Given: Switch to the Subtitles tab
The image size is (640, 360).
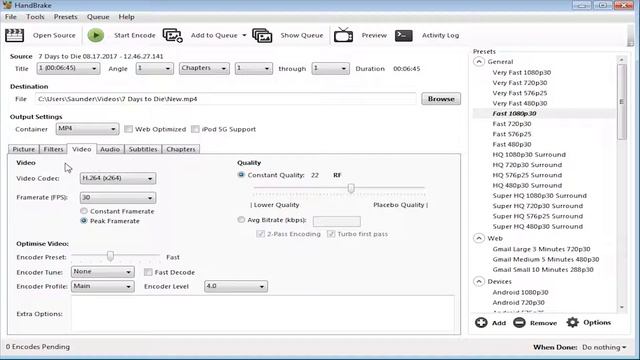Looking at the screenshot, I should pyautogui.click(x=143, y=149).
